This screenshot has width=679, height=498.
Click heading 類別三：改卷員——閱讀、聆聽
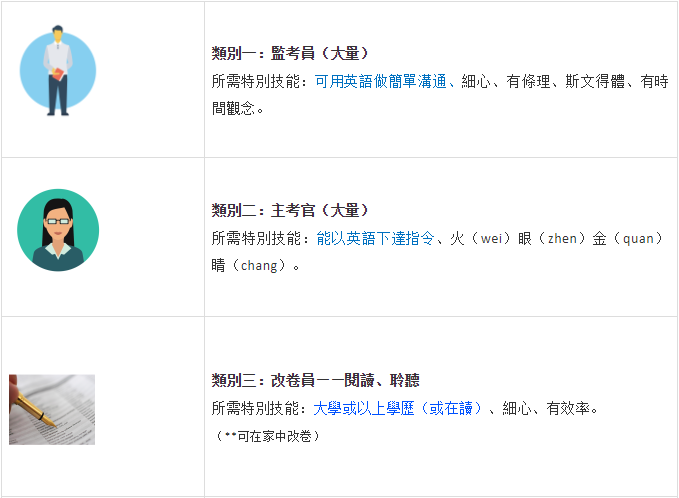315,380
